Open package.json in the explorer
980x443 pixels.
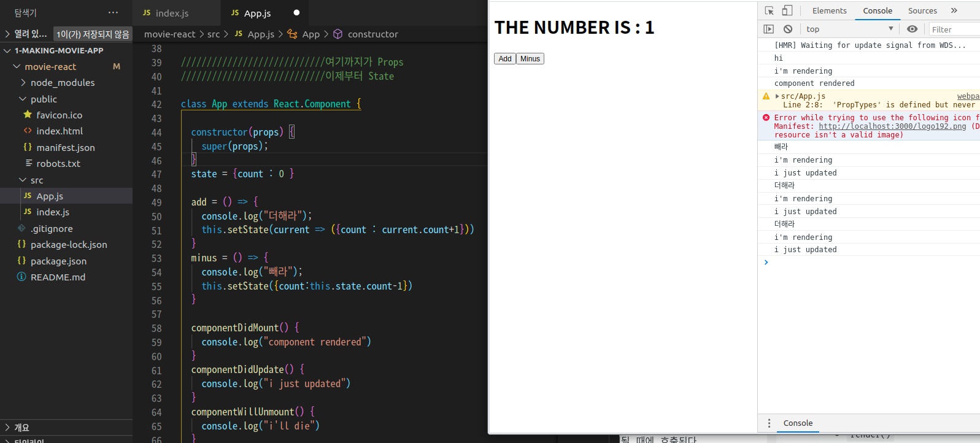pos(58,261)
